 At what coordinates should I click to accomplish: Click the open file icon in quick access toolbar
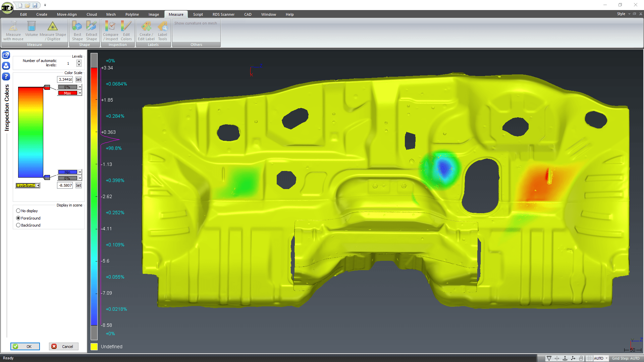[x=28, y=5]
